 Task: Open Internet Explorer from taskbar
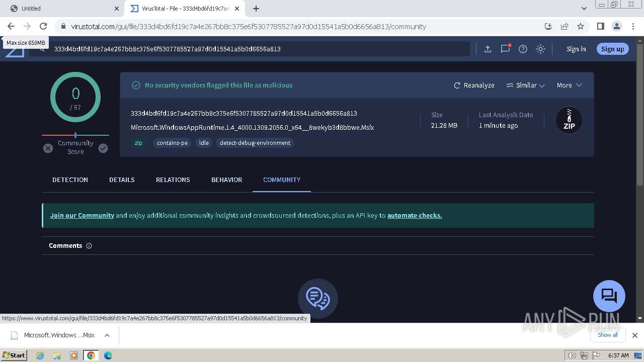[x=40, y=355]
